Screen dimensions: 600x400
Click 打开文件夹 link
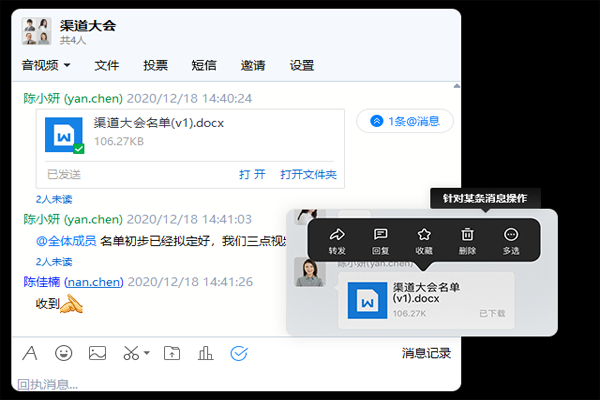[308, 175]
